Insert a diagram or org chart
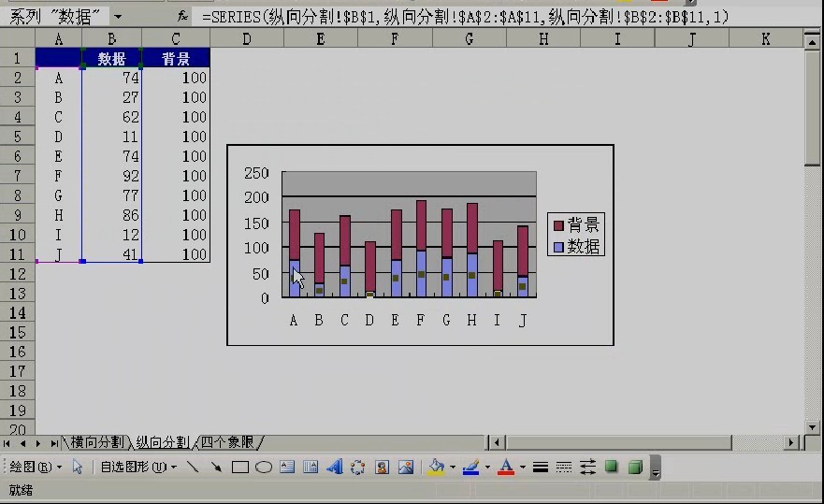This screenshot has height=504, width=824. pyautogui.click(x=358, y=467)
